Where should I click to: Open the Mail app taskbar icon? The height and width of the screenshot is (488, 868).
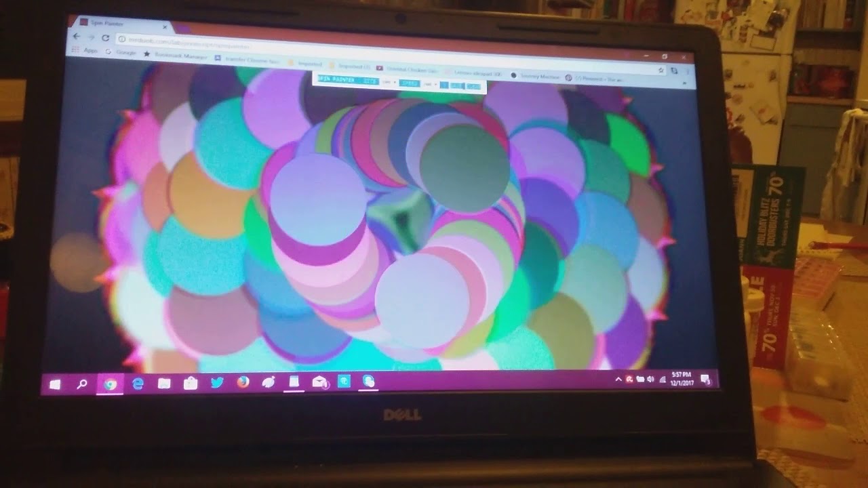(x=319, y=382)
